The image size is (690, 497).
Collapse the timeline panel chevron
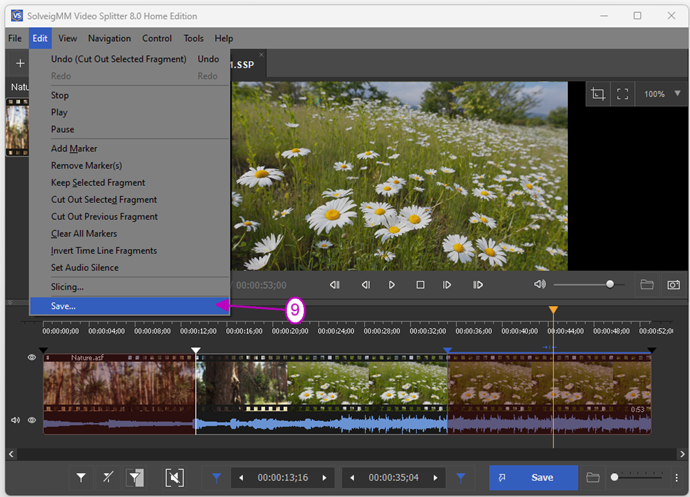(x=10, y=302)
